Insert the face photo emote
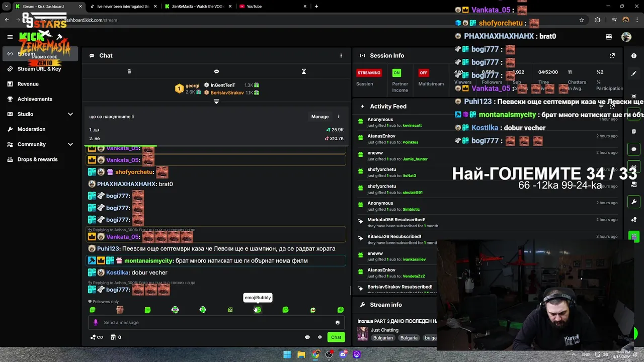This screenshot has width=644, height=362. [120, 310]
